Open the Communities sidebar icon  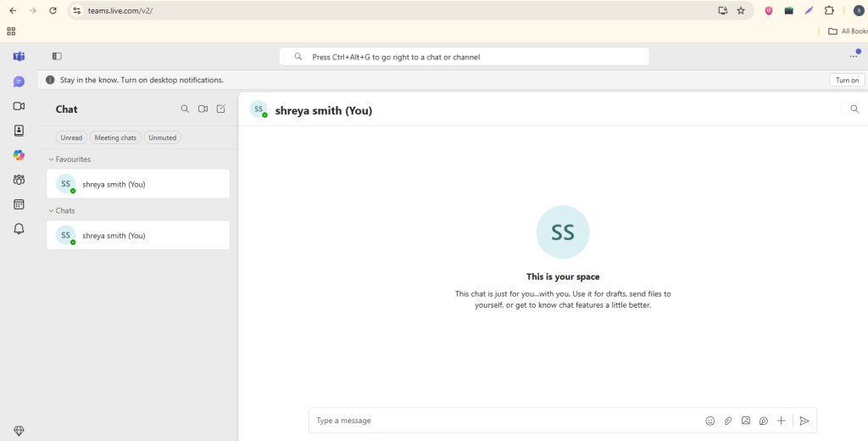[x=19, y=180]
